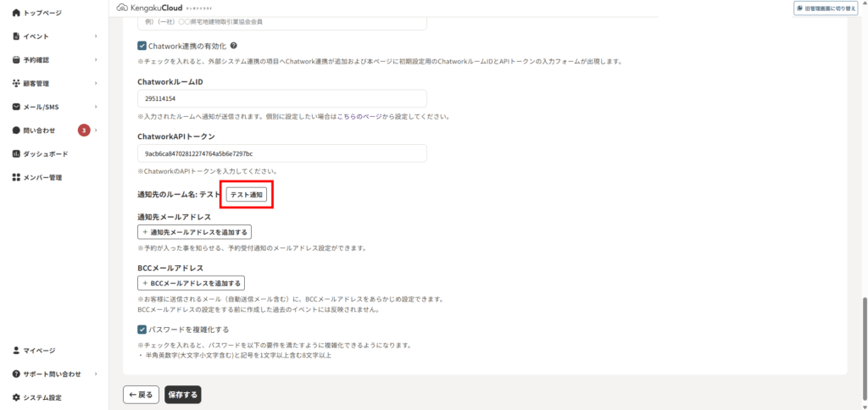Click the help icon beside Chatwork連携の有効化

point(234,46)
